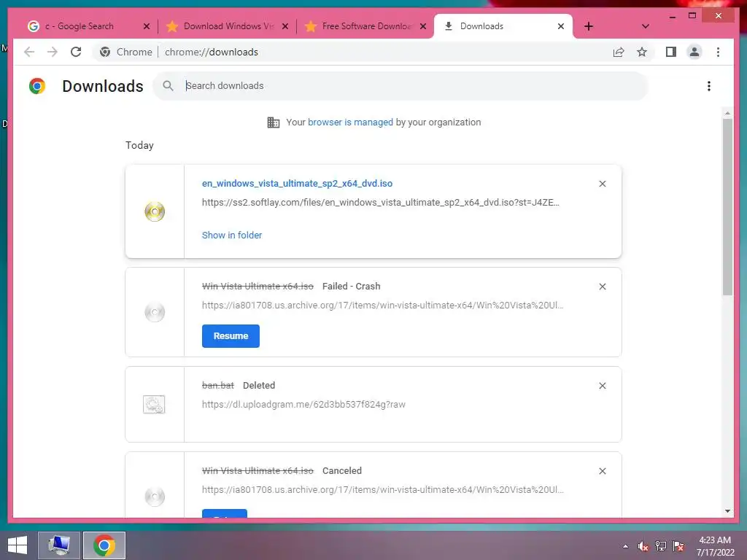Click the Chrome site info icon in address bar
The height and width of the screenshot is (560, 747).
click(105, 52)
